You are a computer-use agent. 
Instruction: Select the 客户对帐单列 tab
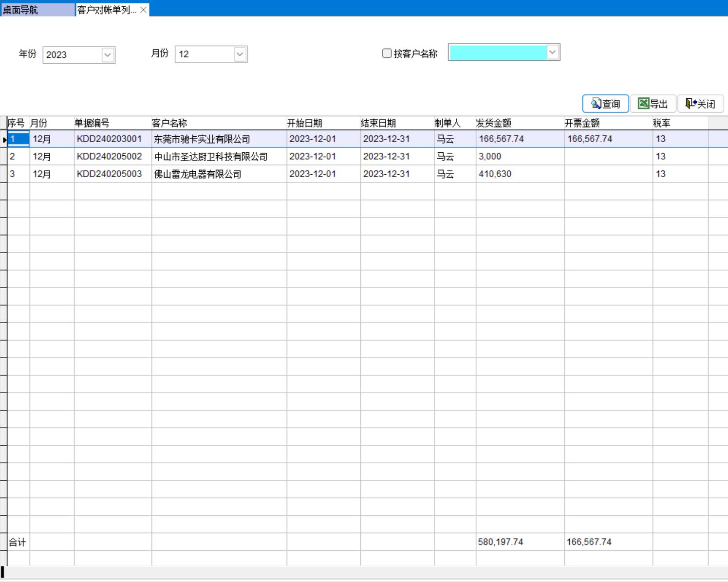click(107, 10)
